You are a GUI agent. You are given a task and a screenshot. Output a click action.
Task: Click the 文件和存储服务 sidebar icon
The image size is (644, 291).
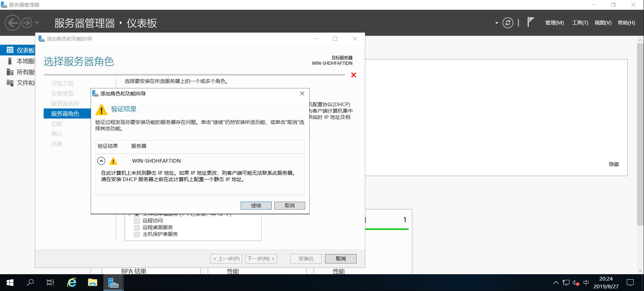coord(10,83)
